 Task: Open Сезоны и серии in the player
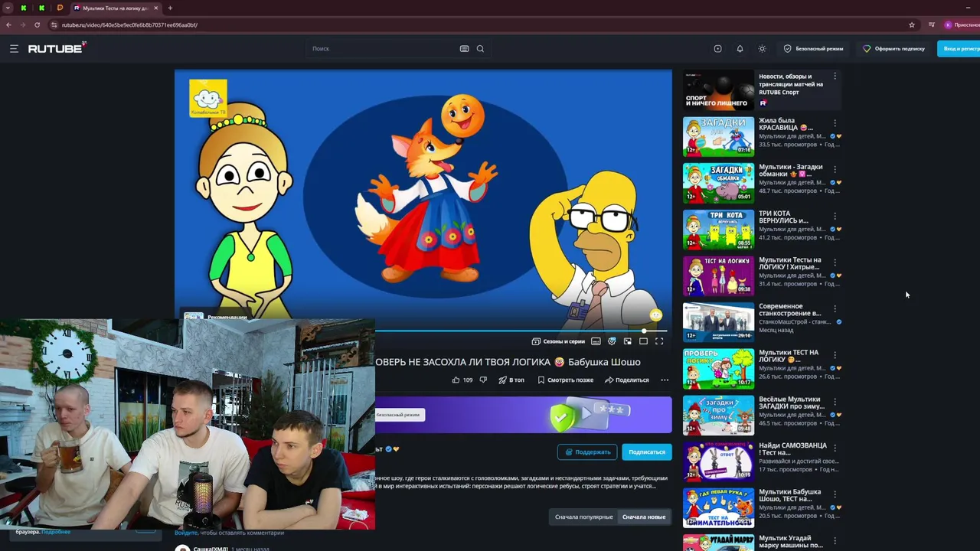click(558, 341)
